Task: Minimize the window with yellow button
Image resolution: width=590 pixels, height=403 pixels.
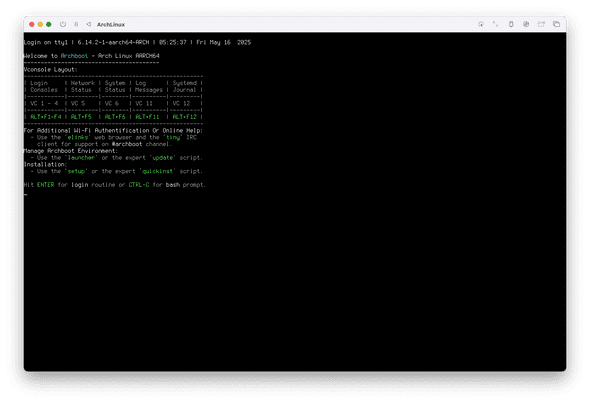Action: point(40,24)
